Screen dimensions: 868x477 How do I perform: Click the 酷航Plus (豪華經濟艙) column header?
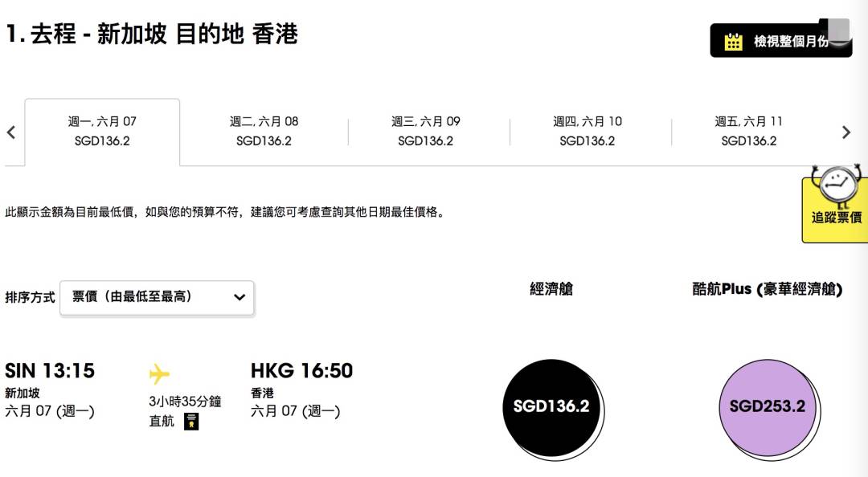coord(768,289)
